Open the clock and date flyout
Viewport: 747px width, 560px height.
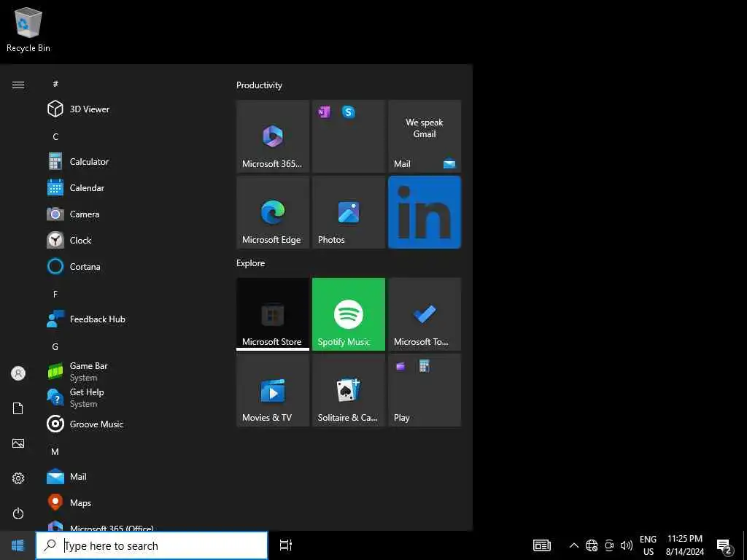pyautogui.click(x=684, y=545)
